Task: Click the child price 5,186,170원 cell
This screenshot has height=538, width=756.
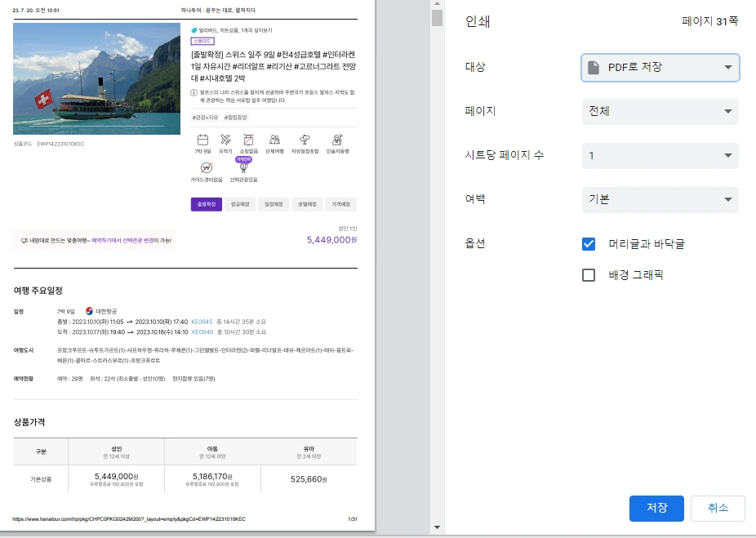Action: tap(212, 476)
